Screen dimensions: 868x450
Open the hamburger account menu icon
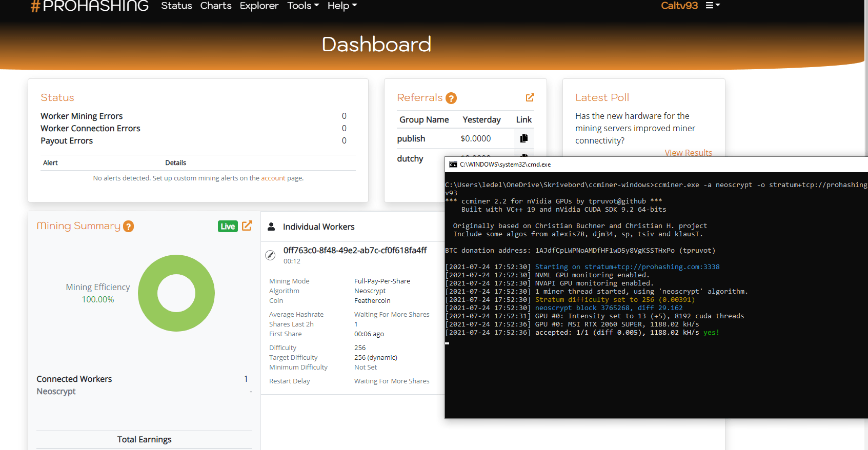coord(713,6)
